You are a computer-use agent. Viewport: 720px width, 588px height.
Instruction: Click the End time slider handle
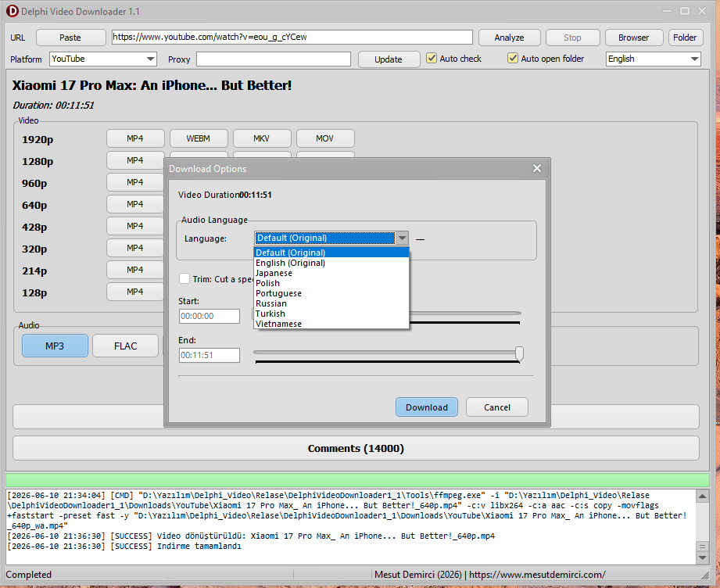(x=519, y=353)
